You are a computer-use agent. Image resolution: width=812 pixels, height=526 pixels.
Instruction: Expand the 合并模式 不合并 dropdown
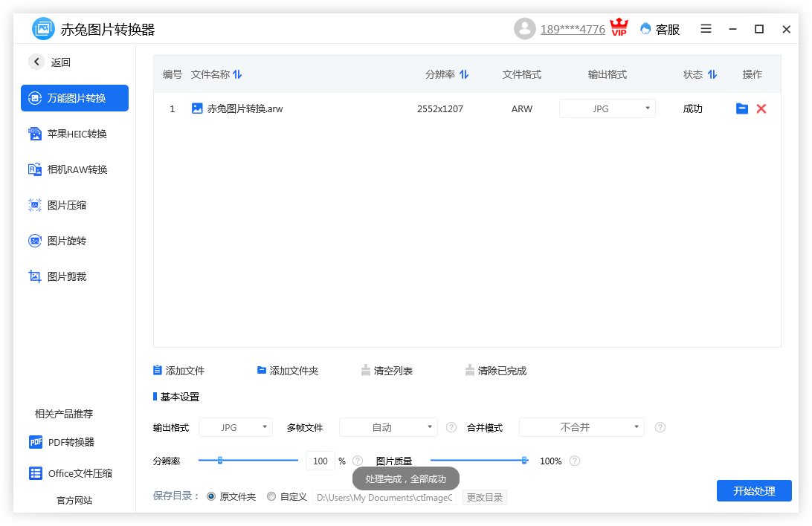click(x=581, y=427)
